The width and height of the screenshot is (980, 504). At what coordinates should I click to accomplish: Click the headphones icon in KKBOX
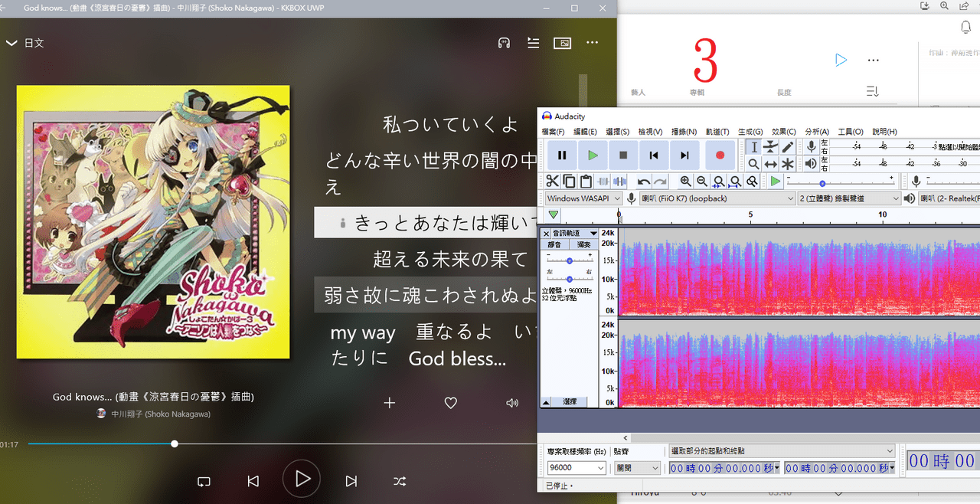[x=504, y=44]
